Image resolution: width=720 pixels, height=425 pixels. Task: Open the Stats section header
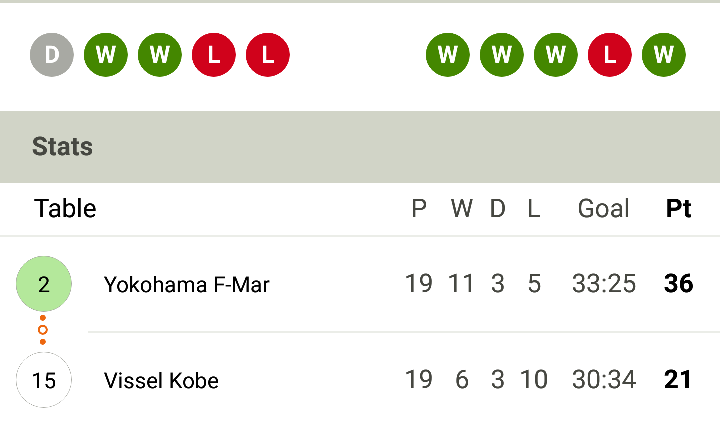[360, 147]
